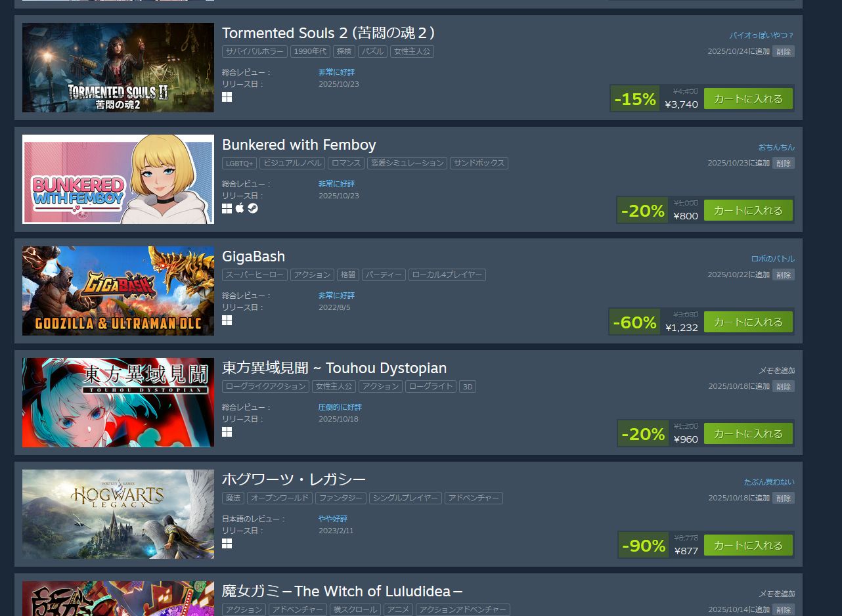
Task: Click the Mac icon for Bunkered with Femboy
Action: click(x=240, y=208)
